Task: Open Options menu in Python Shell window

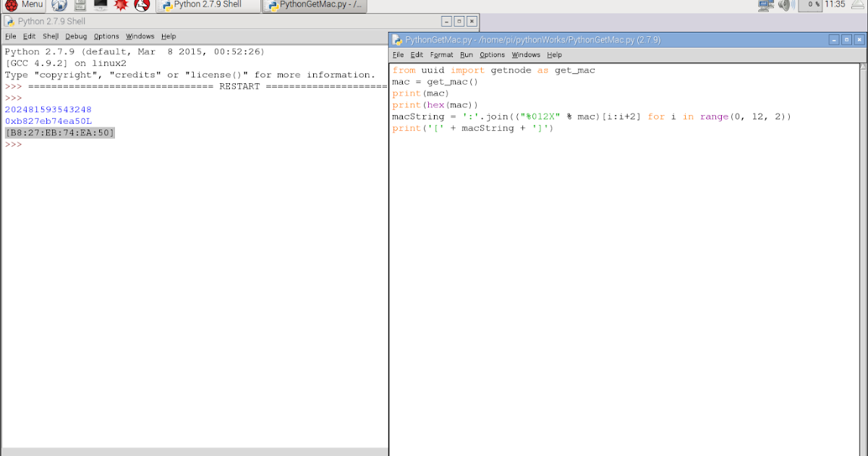Action: coord(106,36)
